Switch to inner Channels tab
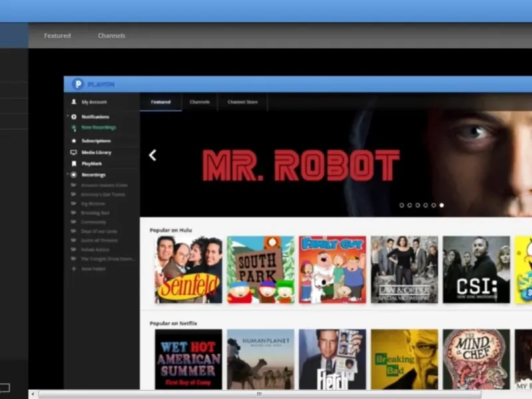532x399 pixels. tap(199, 102)
